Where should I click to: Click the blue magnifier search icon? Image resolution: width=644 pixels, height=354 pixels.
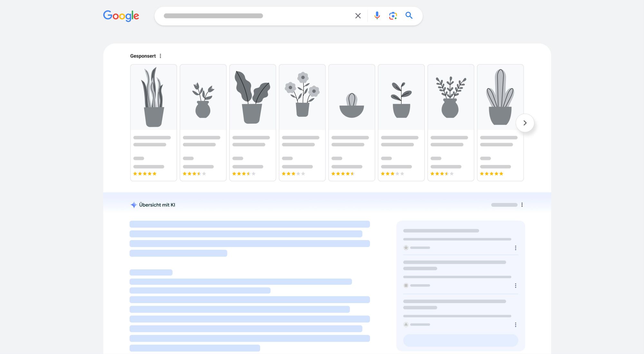tap(409, 15)
